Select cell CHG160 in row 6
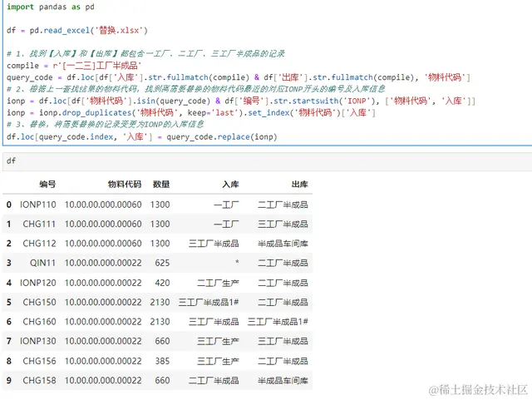 [39, 321]
